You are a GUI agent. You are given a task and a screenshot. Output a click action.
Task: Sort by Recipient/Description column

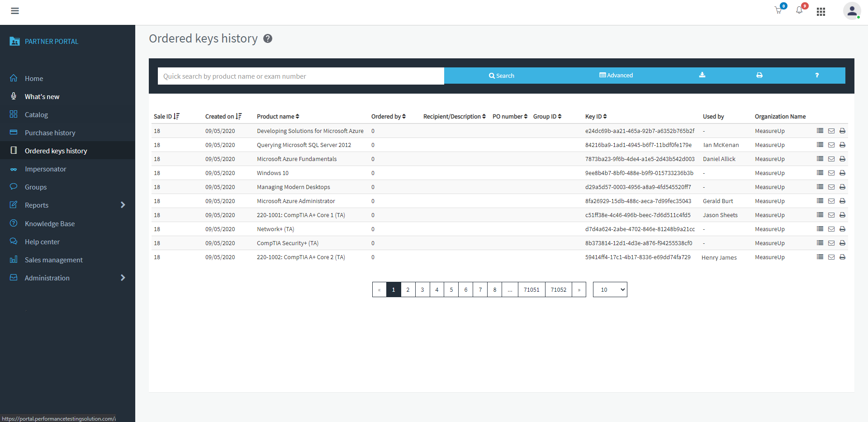pyautogui.click(x=455, y=116)
